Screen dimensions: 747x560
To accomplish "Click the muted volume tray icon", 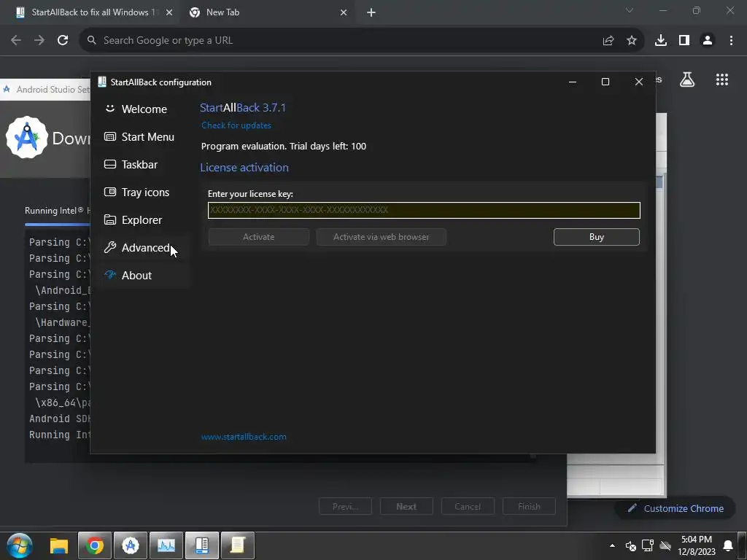I will (630, 545).
